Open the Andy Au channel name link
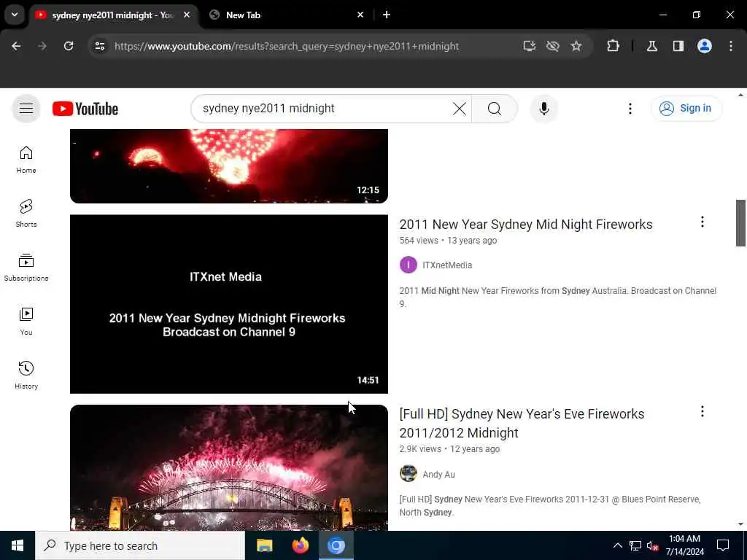747x560 pixels. 438,474
